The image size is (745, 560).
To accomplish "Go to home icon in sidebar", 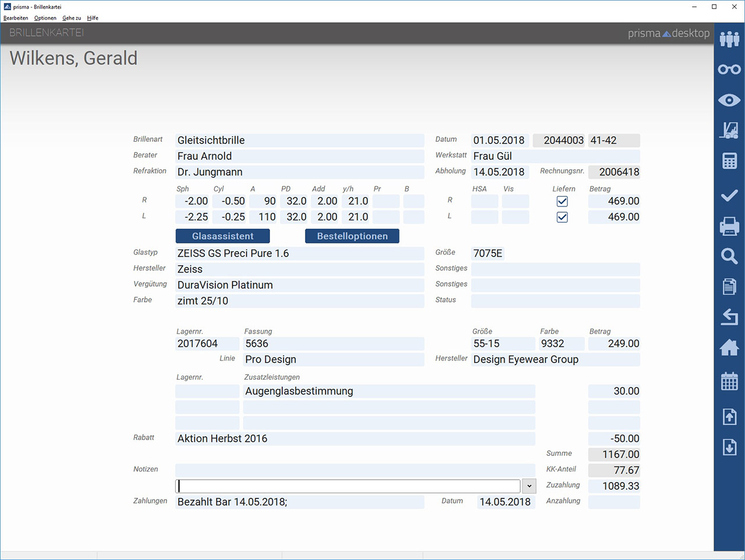I will (x=729, y=347).
